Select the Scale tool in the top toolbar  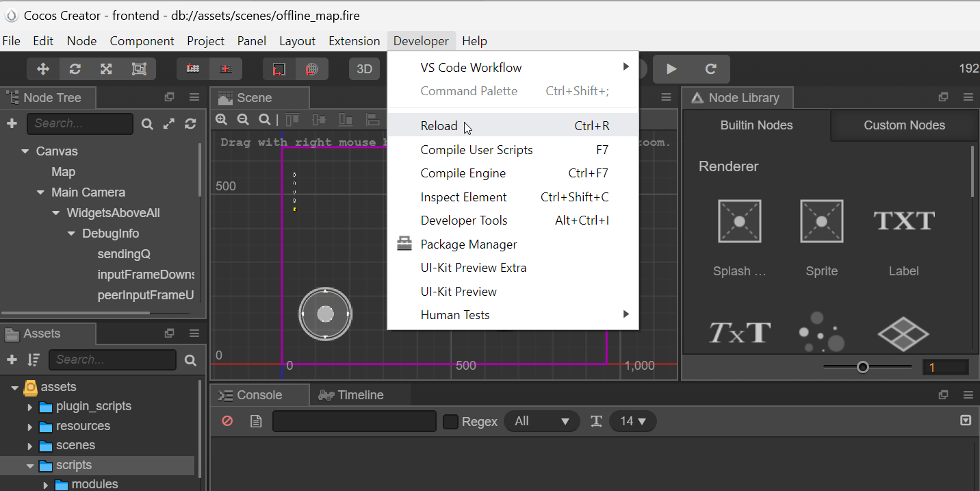point(106,68)
